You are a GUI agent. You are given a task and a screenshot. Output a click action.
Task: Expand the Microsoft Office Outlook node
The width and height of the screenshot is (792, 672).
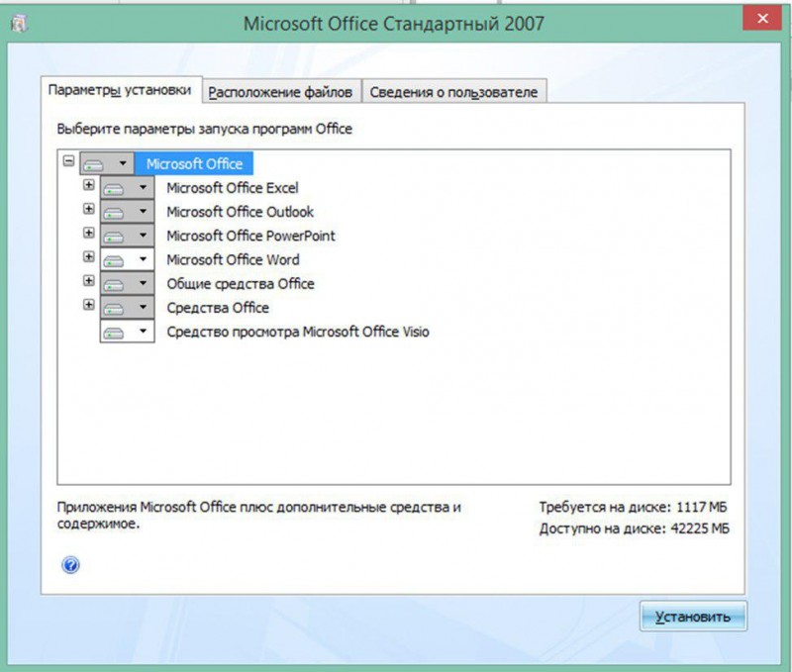pyautogui.click(x=89, y=209)
